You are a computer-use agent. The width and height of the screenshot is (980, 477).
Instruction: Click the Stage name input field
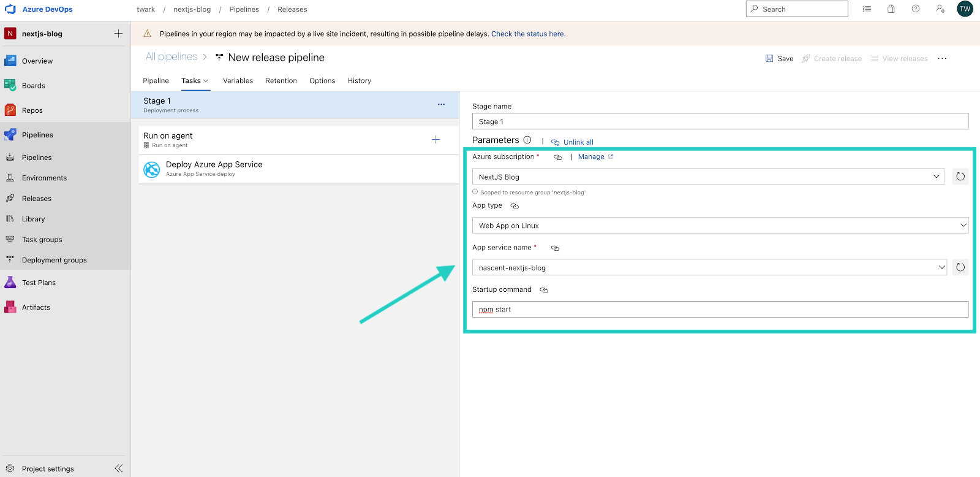[720, 121]
